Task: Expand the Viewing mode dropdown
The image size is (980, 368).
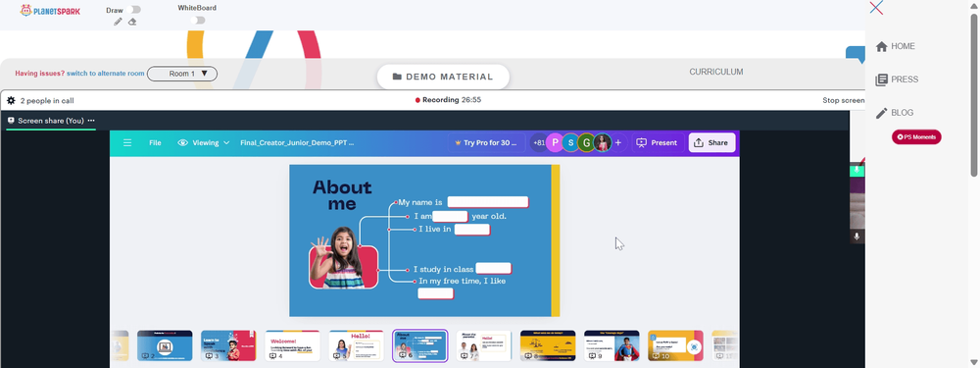Action: click(x=226, y=142)
